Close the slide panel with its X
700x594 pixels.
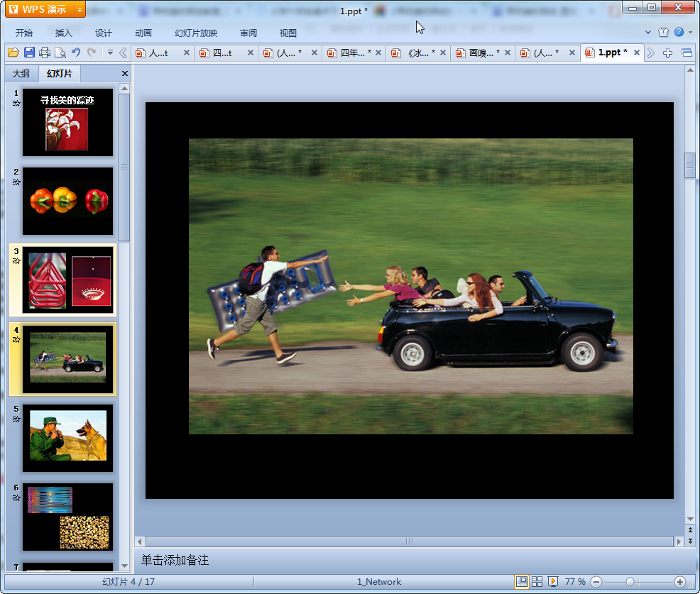point(125,74)
